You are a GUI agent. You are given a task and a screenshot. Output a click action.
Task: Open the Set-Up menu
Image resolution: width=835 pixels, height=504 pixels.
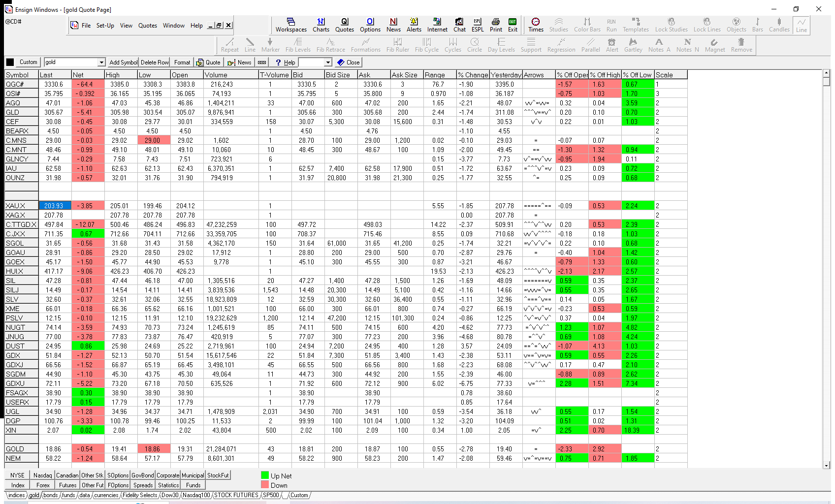(x=105, y=26)
